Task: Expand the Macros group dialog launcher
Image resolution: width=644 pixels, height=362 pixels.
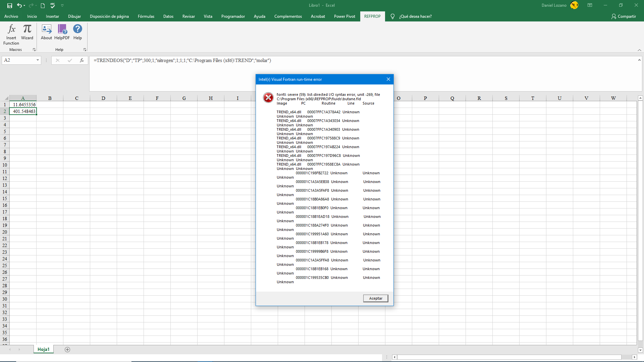Action: (34, 50)
